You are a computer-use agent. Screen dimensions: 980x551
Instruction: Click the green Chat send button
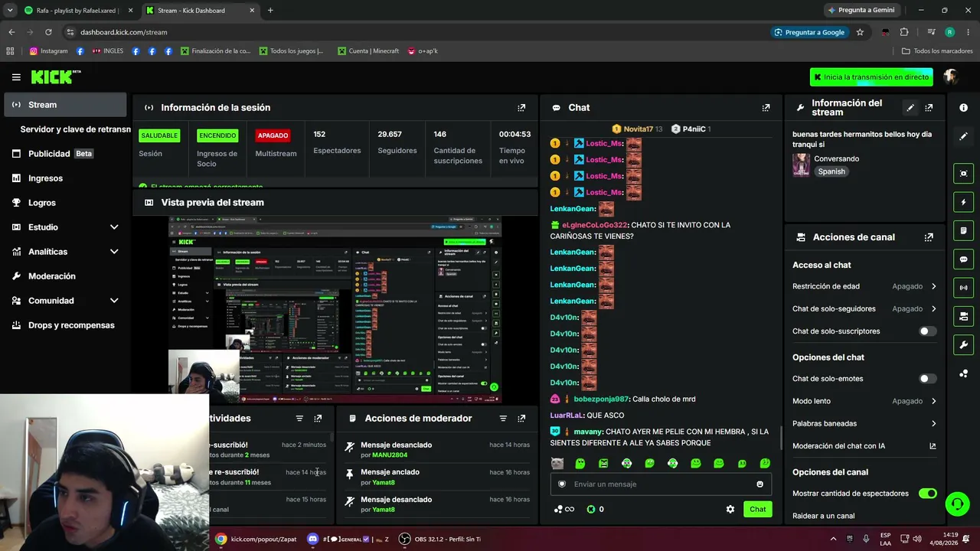pos(757,509)
